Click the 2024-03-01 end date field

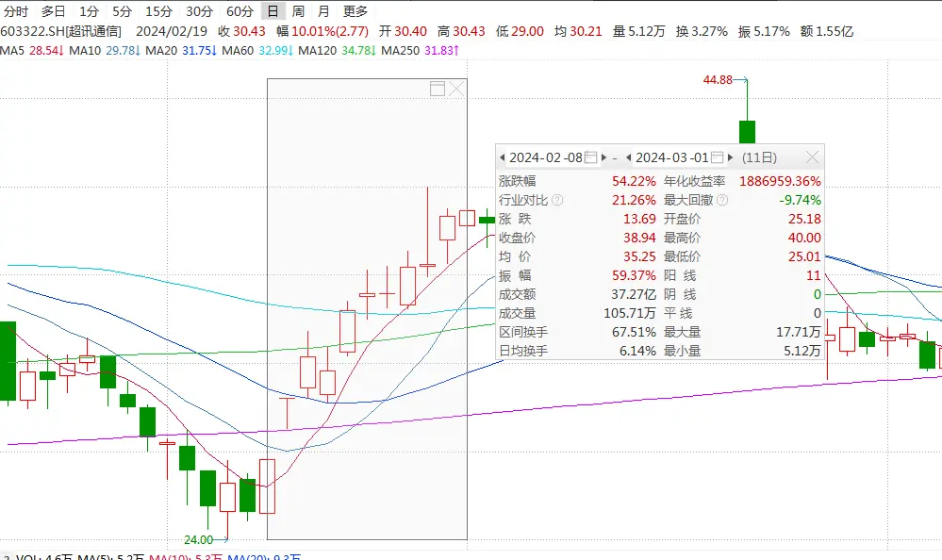pyautogui.click(x=672, y=157)
